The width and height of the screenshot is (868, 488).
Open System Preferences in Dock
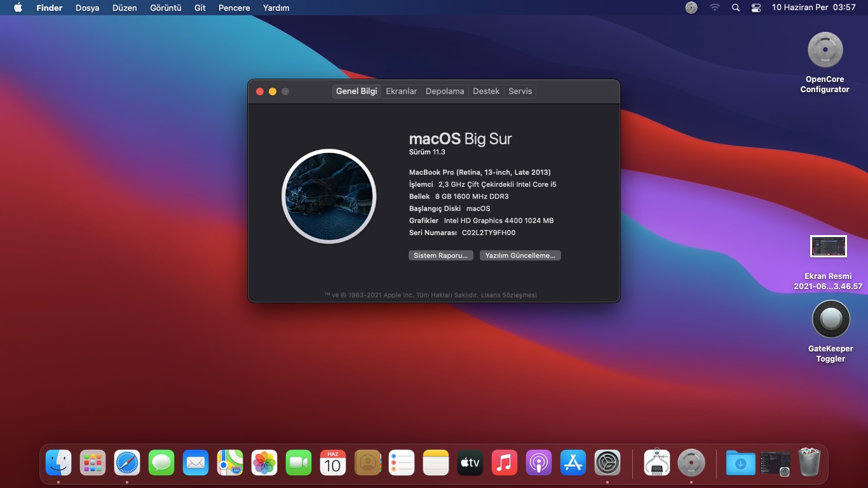tap(607, 463)
